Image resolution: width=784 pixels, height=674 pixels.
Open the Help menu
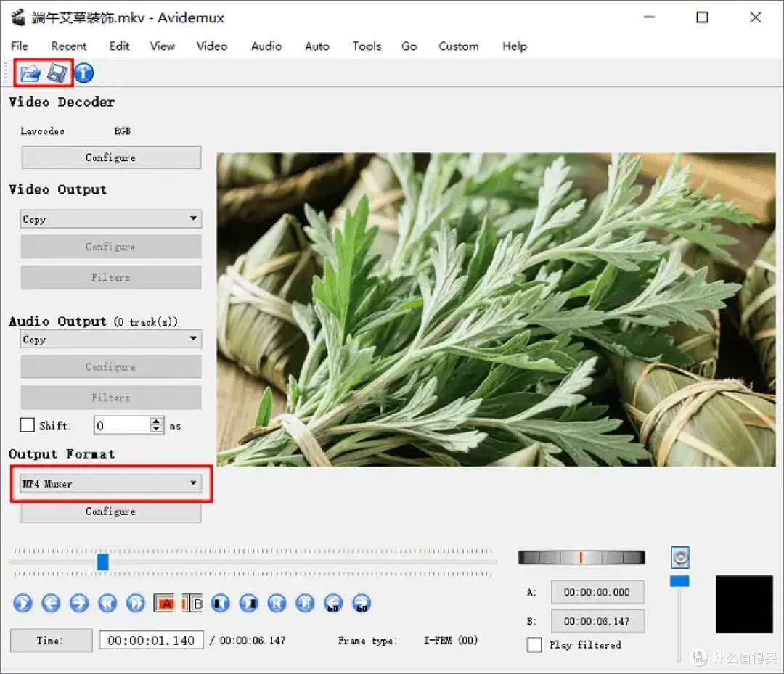515,46
